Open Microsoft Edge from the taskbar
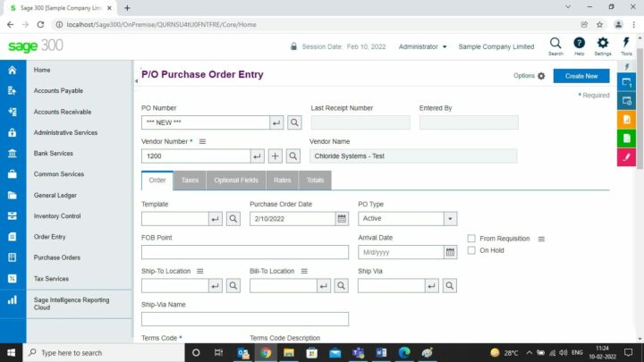The image size is (644, 362). [x=404, y=352]
